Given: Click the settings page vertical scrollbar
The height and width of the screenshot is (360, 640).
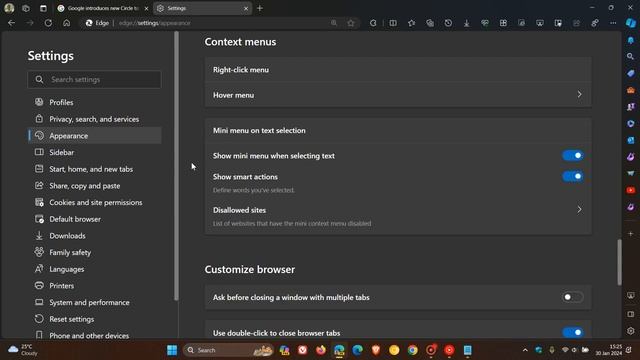Looking at the screenshot, I should coord(619,262).
